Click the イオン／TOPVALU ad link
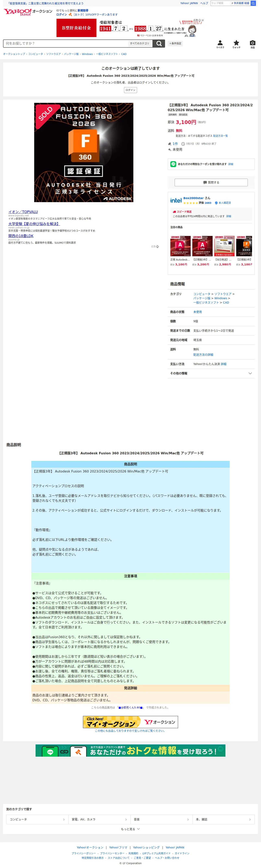 point(23,212)
